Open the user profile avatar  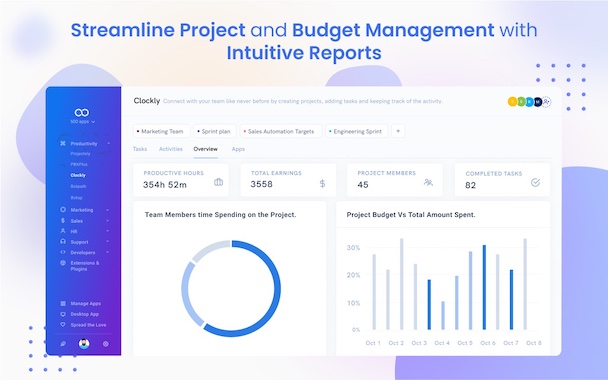(84, 344)
